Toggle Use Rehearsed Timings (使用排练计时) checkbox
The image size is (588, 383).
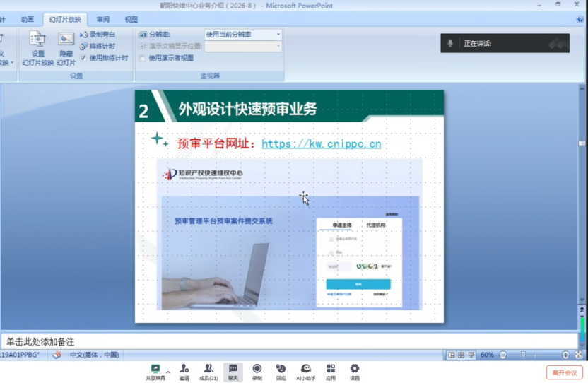pos(83,58)
